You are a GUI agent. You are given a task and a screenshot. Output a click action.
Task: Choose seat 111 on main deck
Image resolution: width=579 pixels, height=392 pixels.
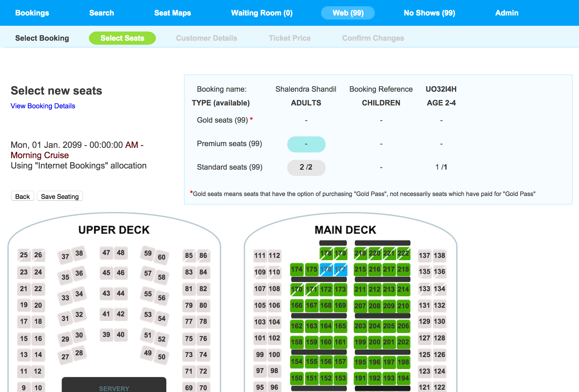(260, 256)
